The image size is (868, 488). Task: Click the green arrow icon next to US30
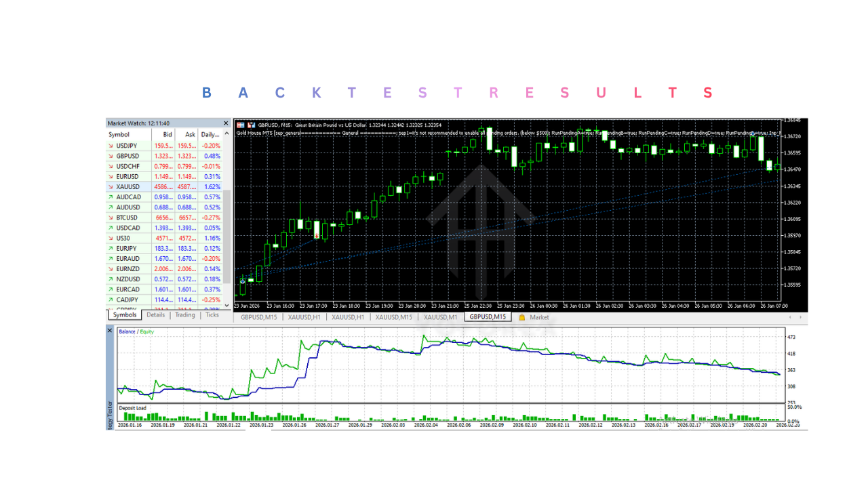(111, 238)
